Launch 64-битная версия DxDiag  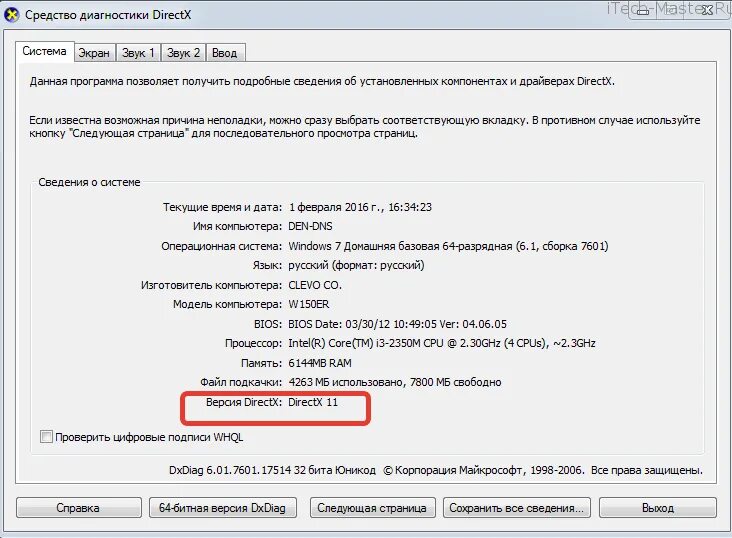point(223,508)
